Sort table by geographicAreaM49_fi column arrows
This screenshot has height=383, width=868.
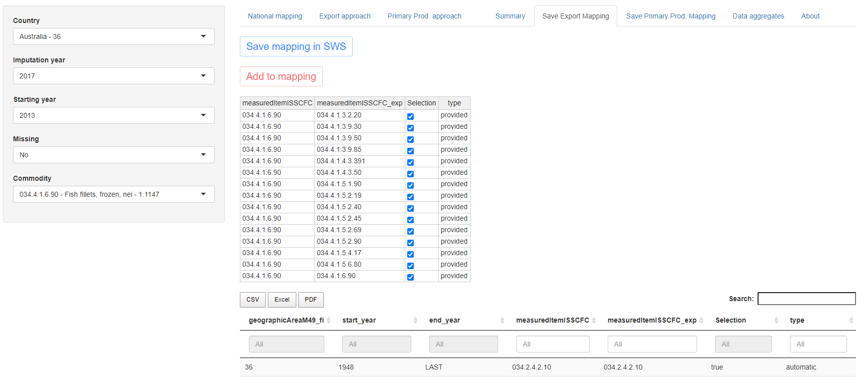(x=328, y=321)
